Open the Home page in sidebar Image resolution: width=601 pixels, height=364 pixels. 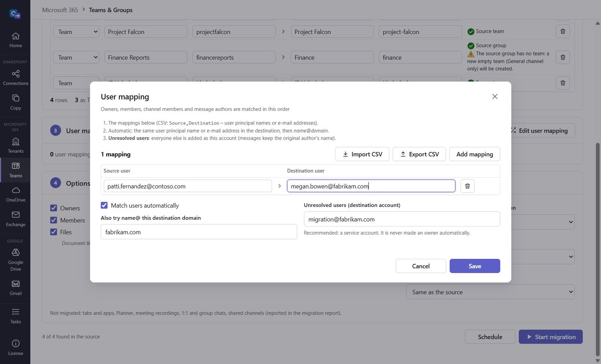click(x=15, y=40)
